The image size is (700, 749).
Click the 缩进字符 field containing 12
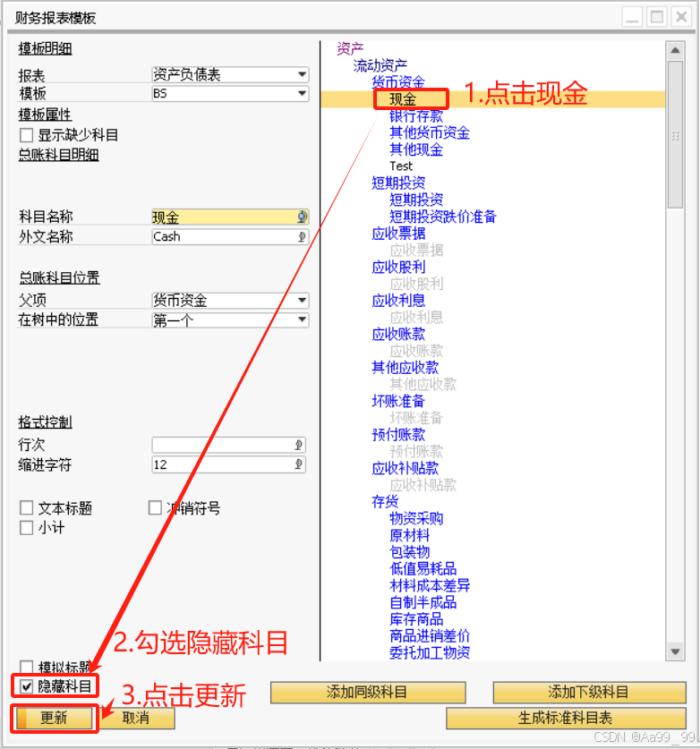229,464
